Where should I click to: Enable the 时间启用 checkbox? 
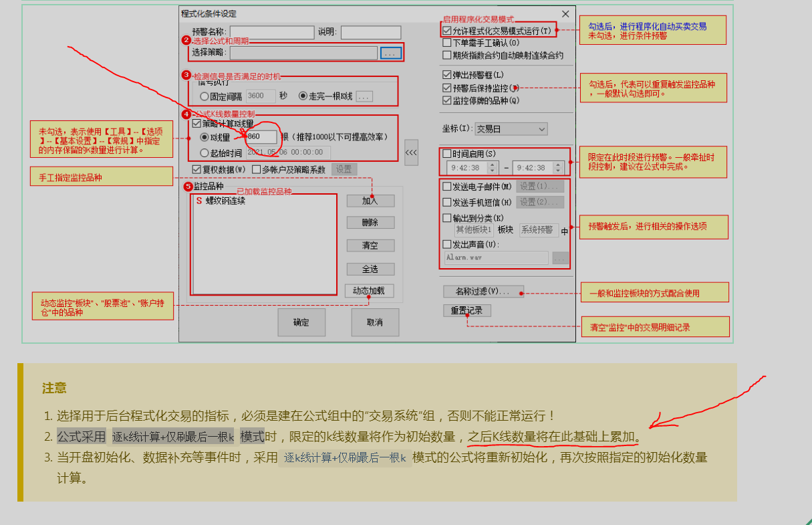447,154
